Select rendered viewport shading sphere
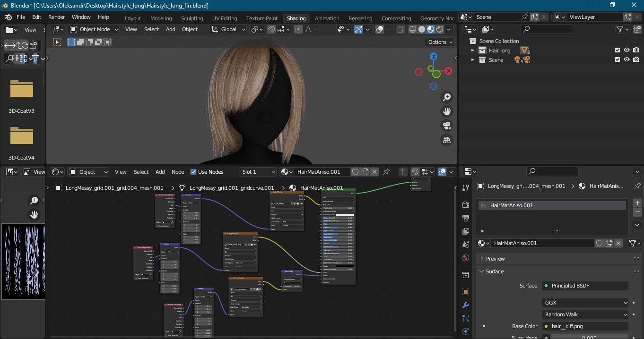Viewport: 644px width, 339px height. (440, 29)
